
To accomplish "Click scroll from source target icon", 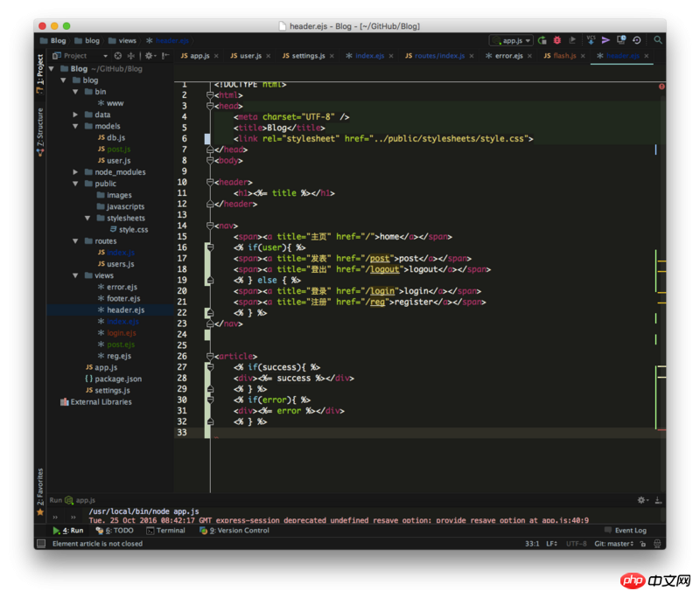I will coord(118,55).
